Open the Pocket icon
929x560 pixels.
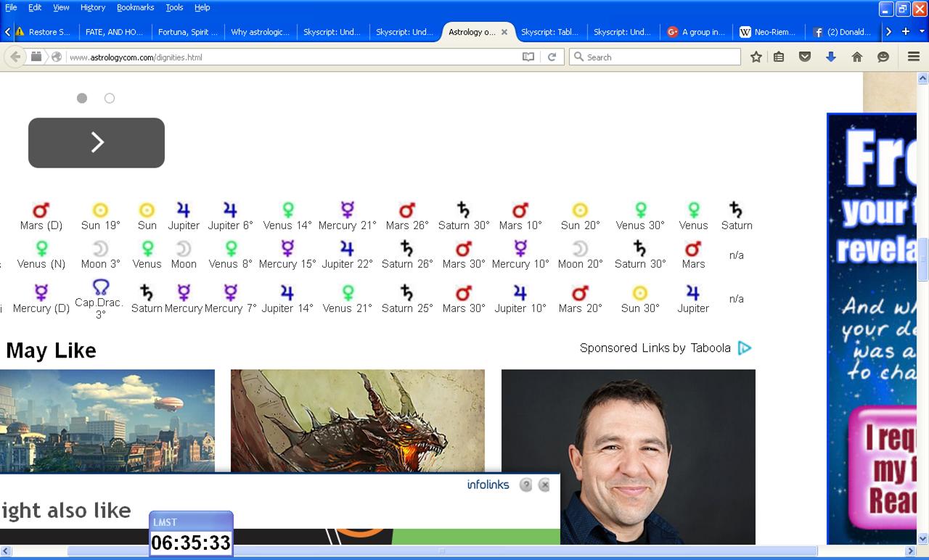[x=805, y=57]
